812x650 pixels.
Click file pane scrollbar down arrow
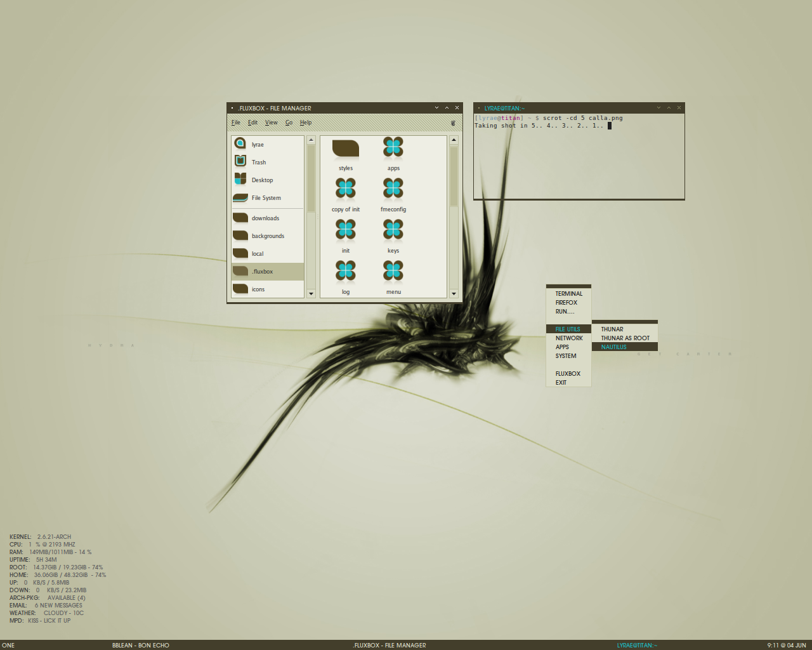[454, 294]
